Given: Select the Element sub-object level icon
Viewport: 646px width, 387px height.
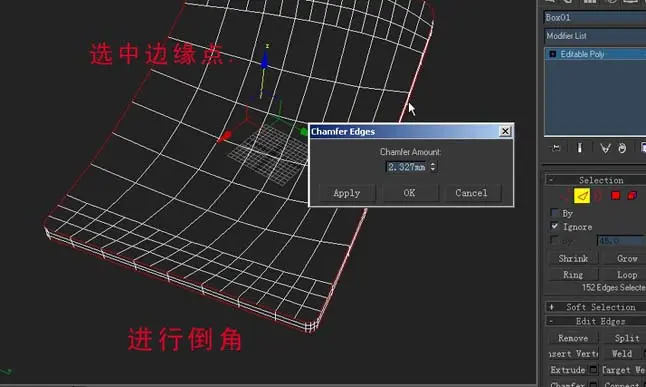Looking at the screenshot, I should (x=632, y=196).
